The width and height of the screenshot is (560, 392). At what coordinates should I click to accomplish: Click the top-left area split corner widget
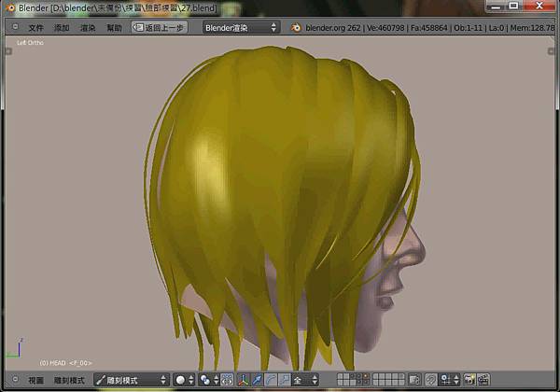[8, 51]
